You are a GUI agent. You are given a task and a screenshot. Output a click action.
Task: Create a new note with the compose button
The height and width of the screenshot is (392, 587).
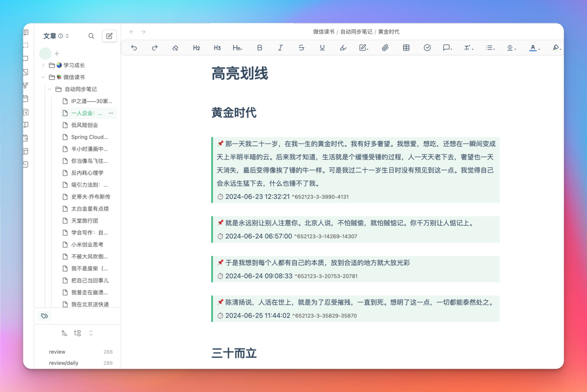click(x=109, y=36)
